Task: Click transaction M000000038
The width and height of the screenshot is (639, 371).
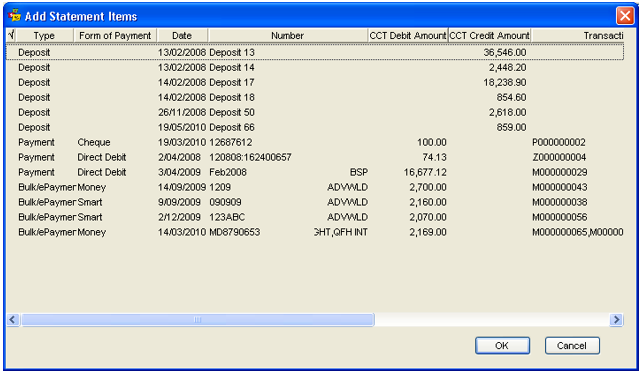Action: pos(560,202)
